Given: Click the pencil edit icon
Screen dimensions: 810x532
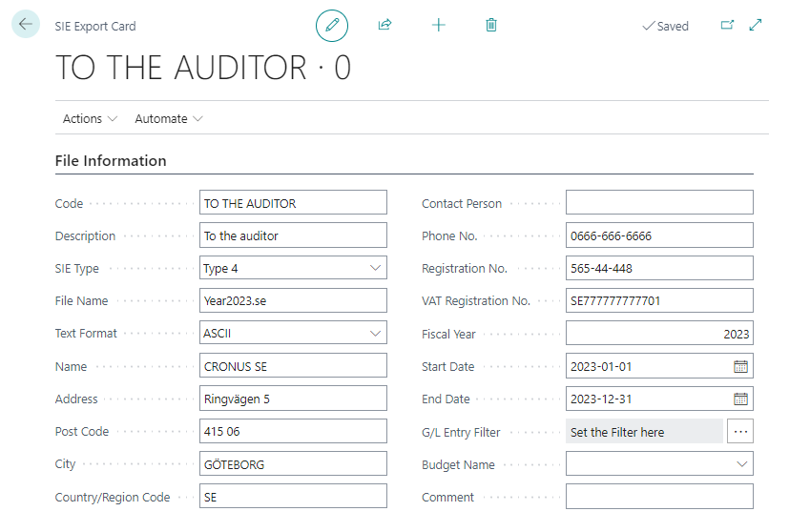Looking at the screenshot, I should (x=332, y=26).
